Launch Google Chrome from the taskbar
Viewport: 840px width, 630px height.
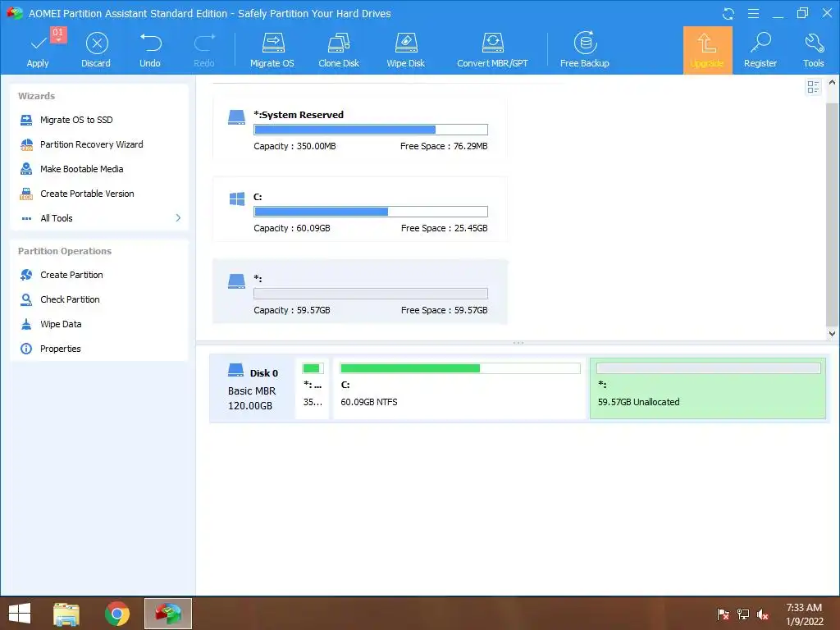[116, 614]
